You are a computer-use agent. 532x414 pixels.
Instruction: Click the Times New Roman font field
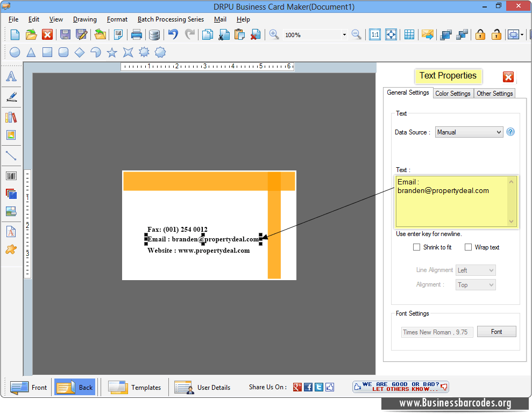[437, 332]
